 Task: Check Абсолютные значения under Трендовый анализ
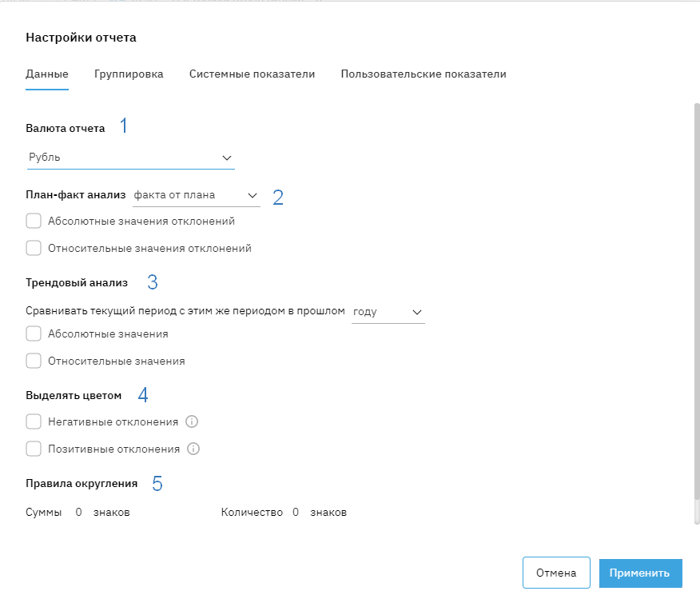34,333
